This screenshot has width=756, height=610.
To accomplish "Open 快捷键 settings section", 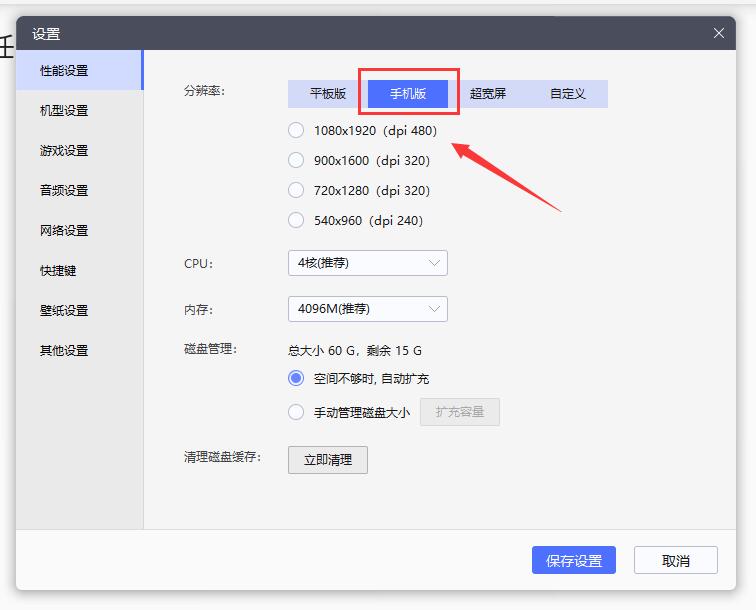I will point(58,270).
